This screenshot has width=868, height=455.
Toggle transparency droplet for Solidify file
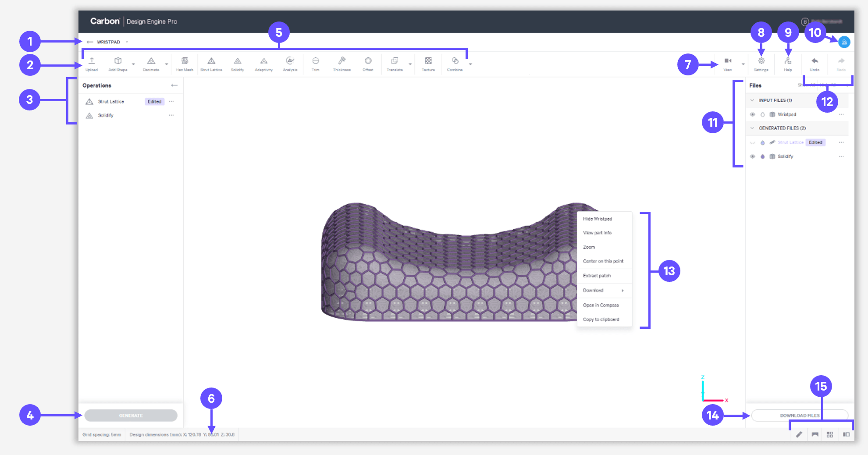763,156
